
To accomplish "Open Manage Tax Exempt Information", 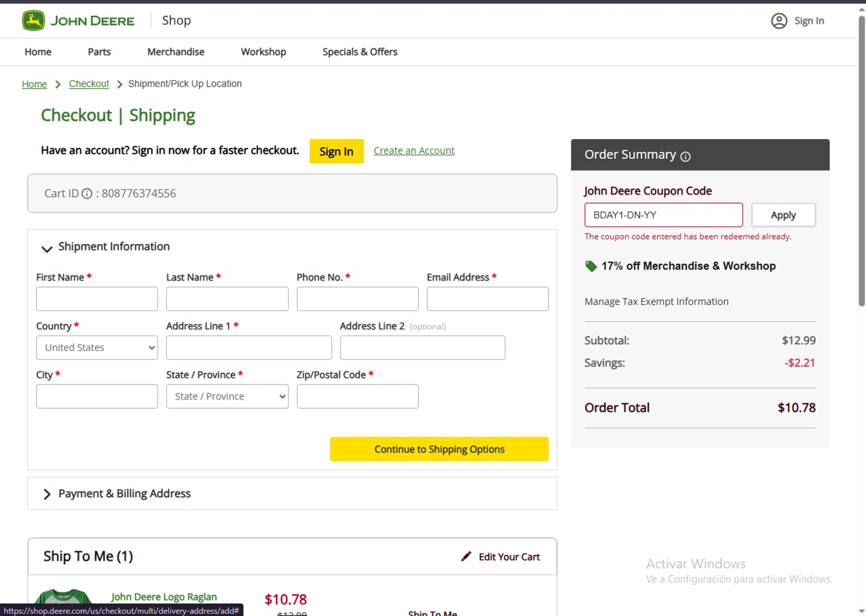I will pos(656,301).
